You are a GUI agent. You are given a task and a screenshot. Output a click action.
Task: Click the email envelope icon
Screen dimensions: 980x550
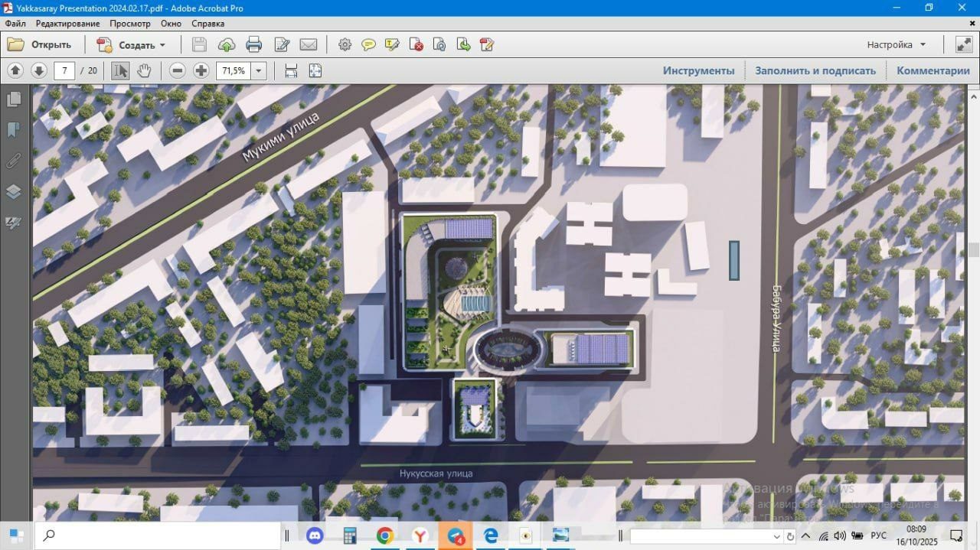point(309,44)
